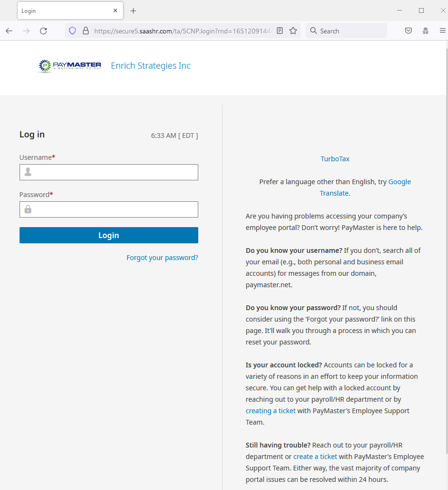Click the back navigation arrow

pyautogui.click(x=9, y=30)
